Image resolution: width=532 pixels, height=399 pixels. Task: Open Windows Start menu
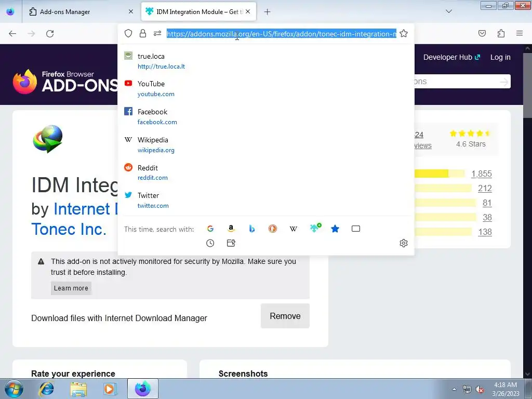(x=14, y=389)
